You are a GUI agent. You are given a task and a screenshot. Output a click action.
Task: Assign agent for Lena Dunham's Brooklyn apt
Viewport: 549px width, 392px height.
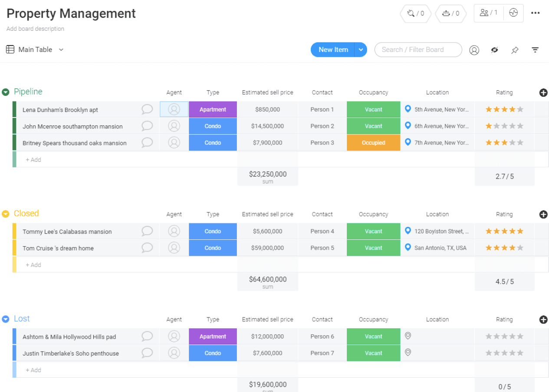pyautogui.click(x=174, y=109)
